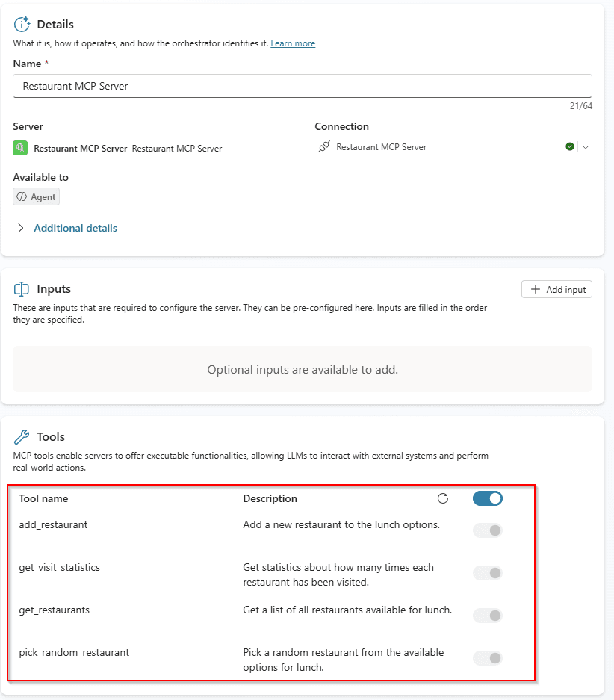This screenshot has width=614, height=700.
Task: Select the add_restaurant tool name
Action: point(53,524)
